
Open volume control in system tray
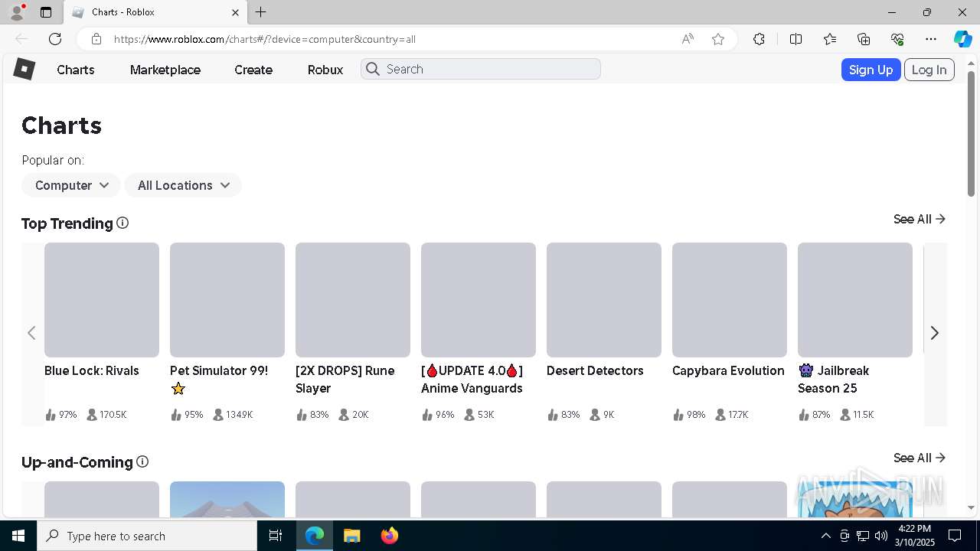tap(881, 536)
